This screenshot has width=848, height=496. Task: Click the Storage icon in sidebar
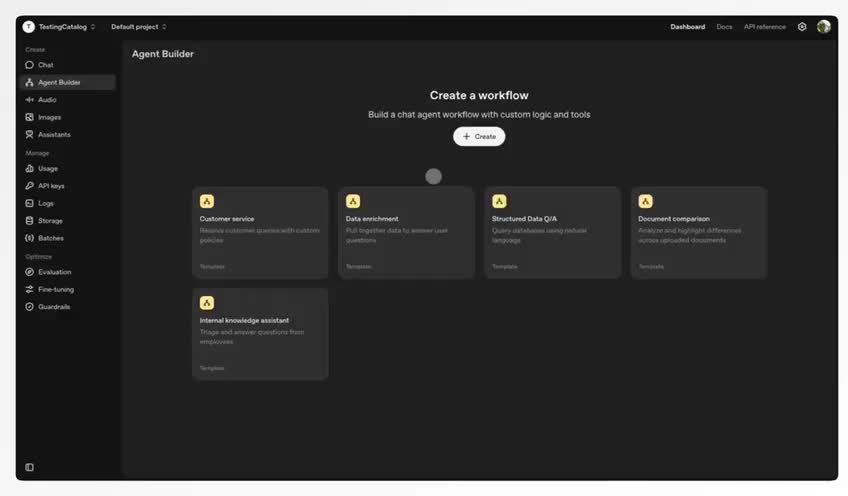pyautogui.click(x=30, y=221)
